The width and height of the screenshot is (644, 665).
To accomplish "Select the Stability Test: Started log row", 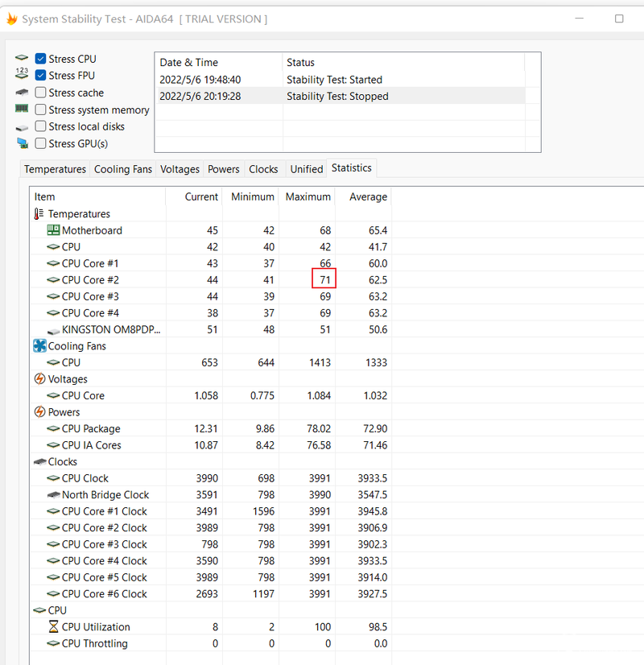I will pyautogui.click(x=341, y=80).
